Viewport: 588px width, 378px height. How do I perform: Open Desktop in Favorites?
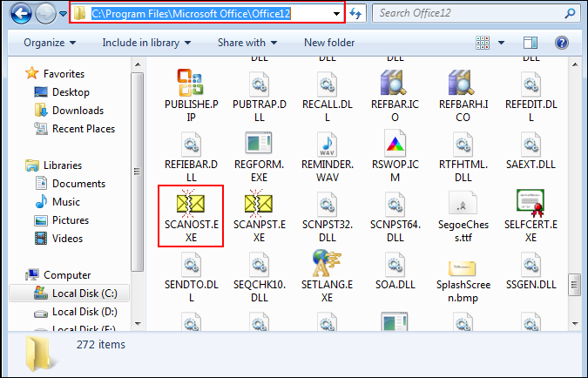coord(62,91)
